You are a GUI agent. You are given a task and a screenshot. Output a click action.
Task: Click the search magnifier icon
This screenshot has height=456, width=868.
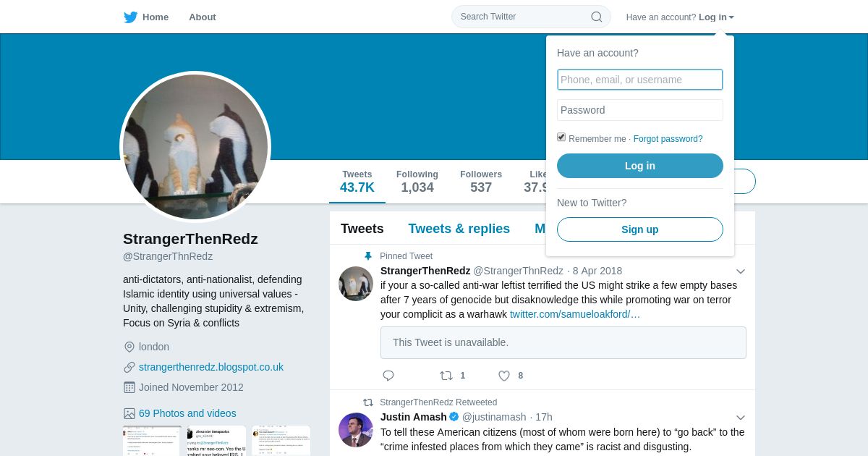click(597, 17)
